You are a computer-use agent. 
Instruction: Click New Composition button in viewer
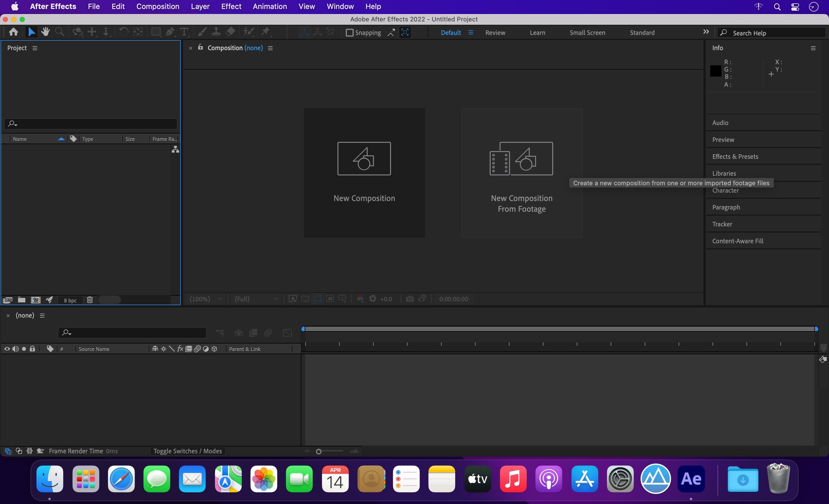pyautogui.click(x=364, y=172)
